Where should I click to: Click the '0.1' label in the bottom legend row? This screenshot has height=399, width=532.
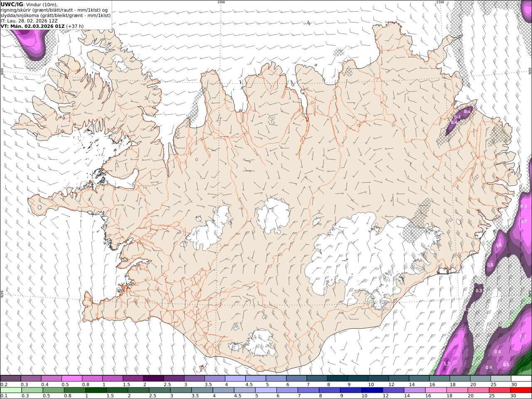(3, 396)
